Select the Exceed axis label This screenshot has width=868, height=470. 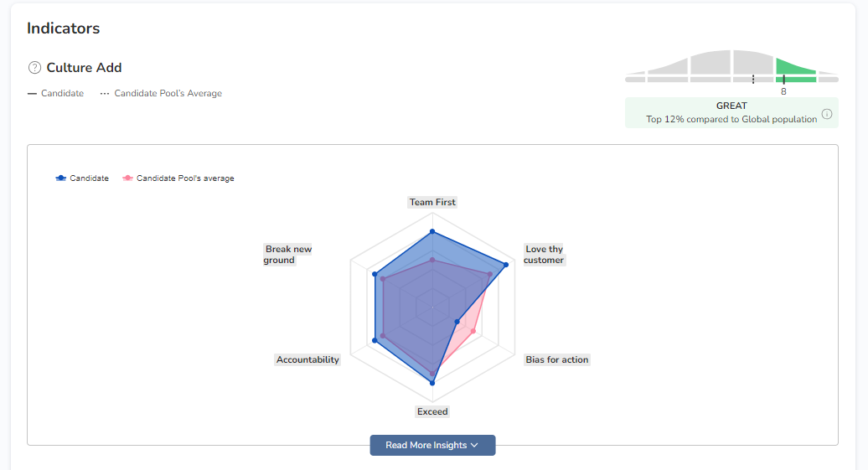click(432, 411)
